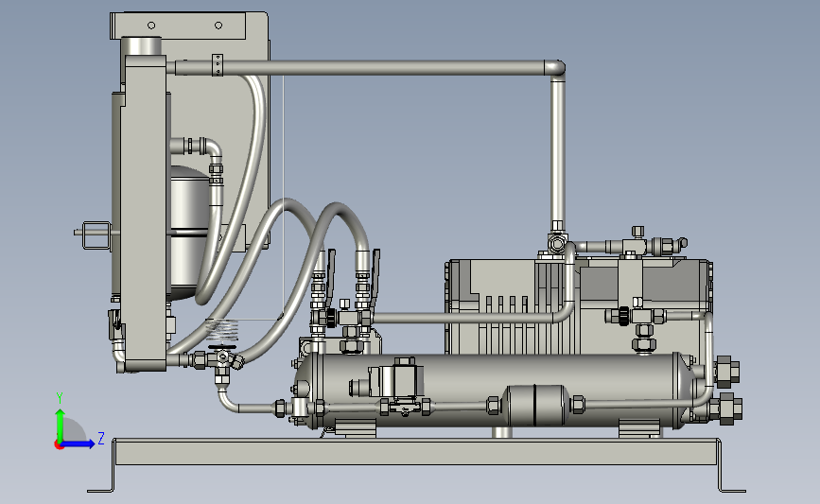Select the small filter drier cylinder on the liquid line
Screen dimensions: 820x504
pyautogui.click(x=535, y=406)
